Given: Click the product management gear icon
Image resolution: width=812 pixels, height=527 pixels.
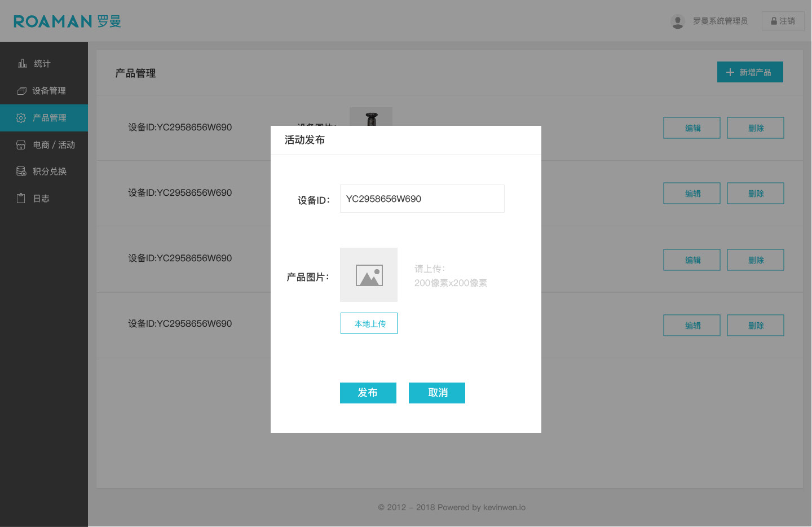Looking at the screenshot, I should pos(21,118).
